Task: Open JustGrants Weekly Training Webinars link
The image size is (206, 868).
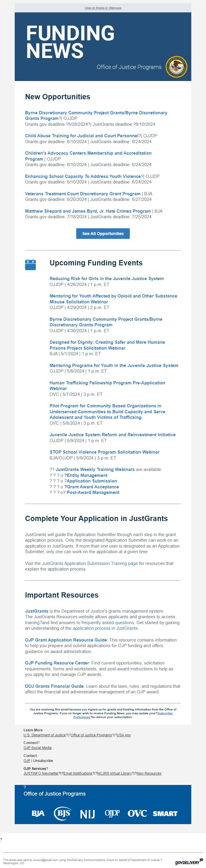Action: [x=95, y=469]
